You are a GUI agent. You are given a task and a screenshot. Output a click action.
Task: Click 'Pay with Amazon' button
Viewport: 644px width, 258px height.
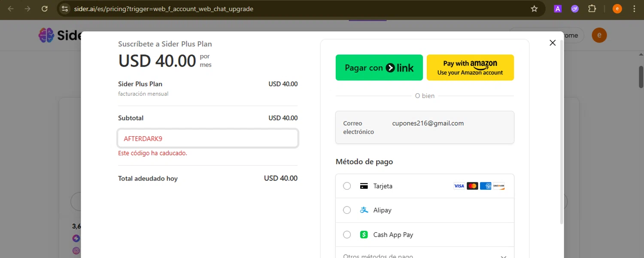coord(470,68)
